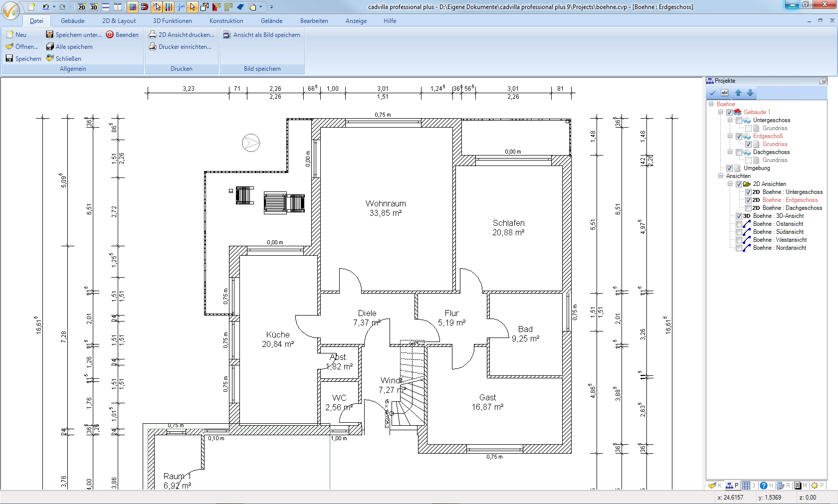Tile windows horizontally icon
The width and height of the screenshot is (838, 504).
coord(106,7)
